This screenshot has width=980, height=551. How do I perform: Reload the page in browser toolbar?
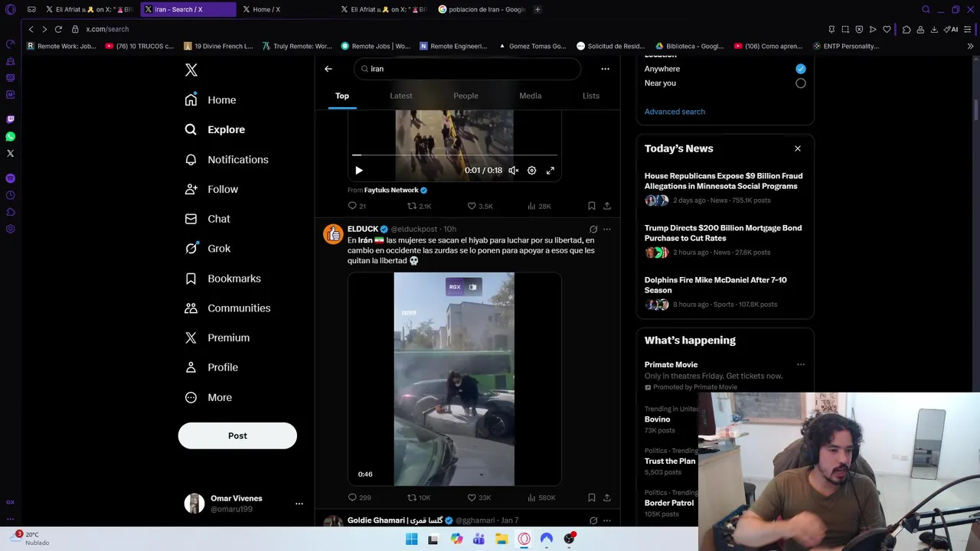[58, 29]
